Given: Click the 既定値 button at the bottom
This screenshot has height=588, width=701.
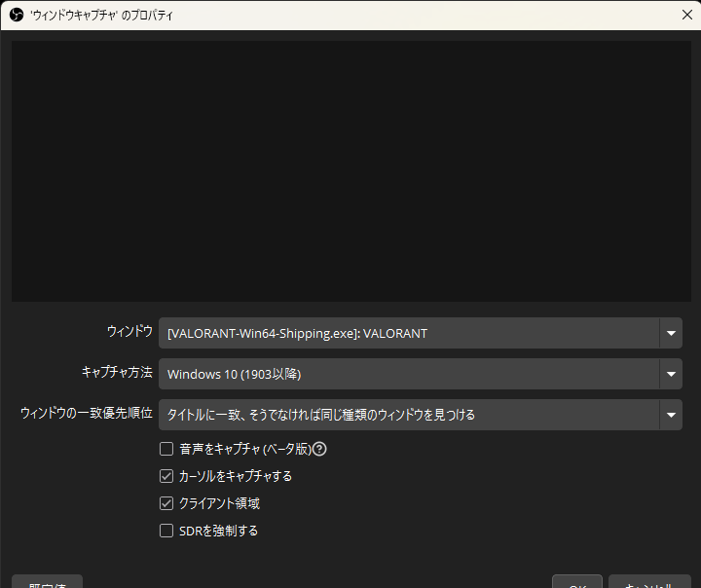Looking at the screenshot, I should pyautogui.click(x=47, y=582).
